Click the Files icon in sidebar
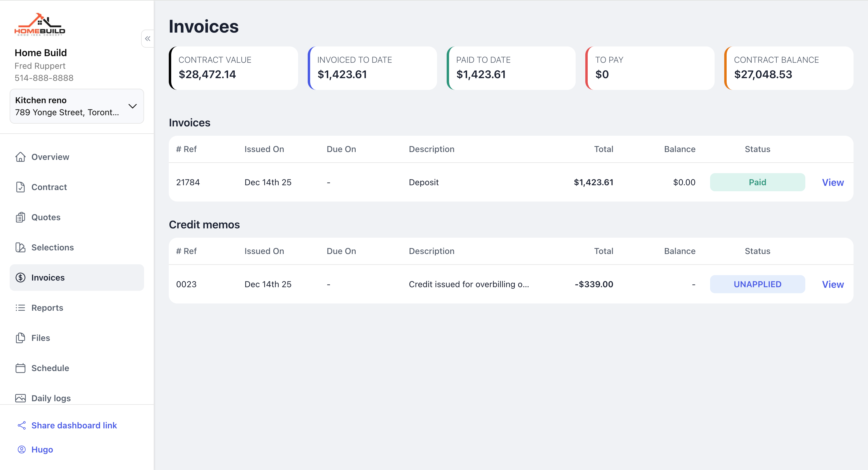 coord(20,338)
